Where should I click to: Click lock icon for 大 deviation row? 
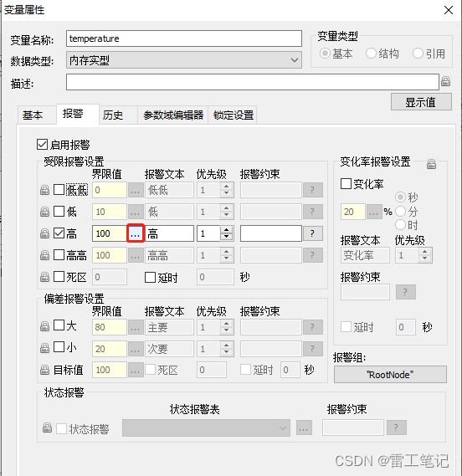coord(44,326)
